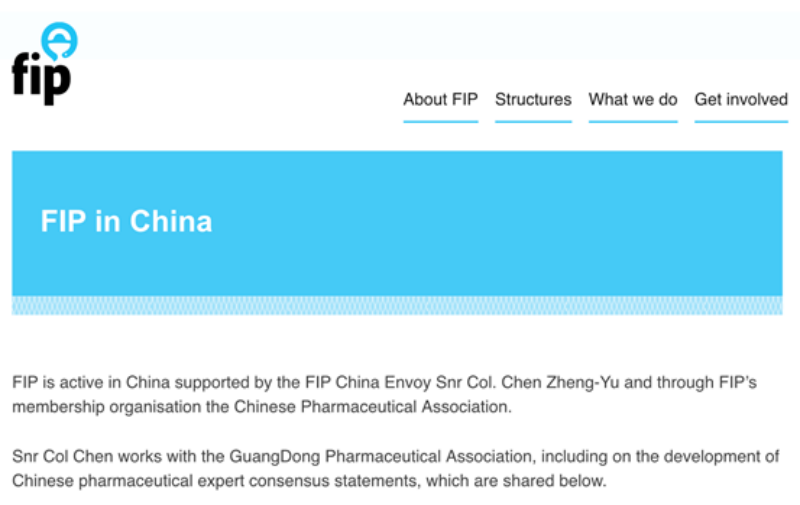Image resolution: width=800 pixels, height=505 pixels.
Task: Select the What we do menu item
Action: (632, 99)
